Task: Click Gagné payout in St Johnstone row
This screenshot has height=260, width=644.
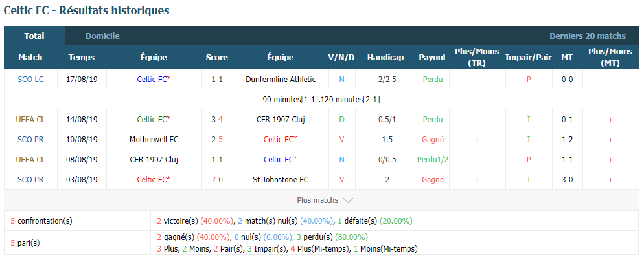Action: (433, 180)
